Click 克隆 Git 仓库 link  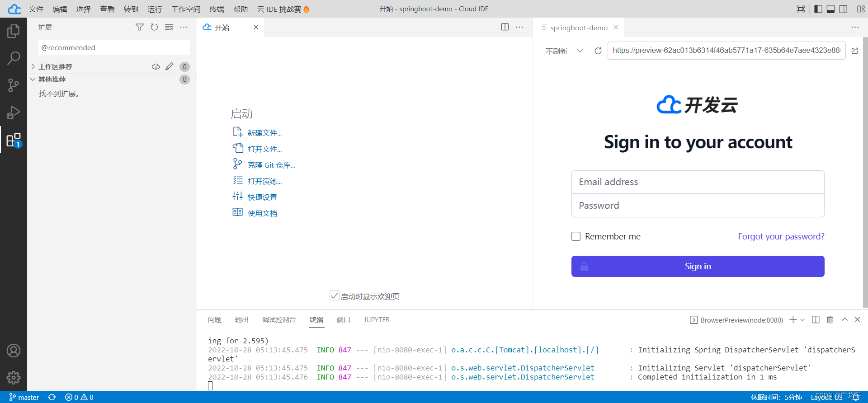pyautogui.click(x=271, y=165)
